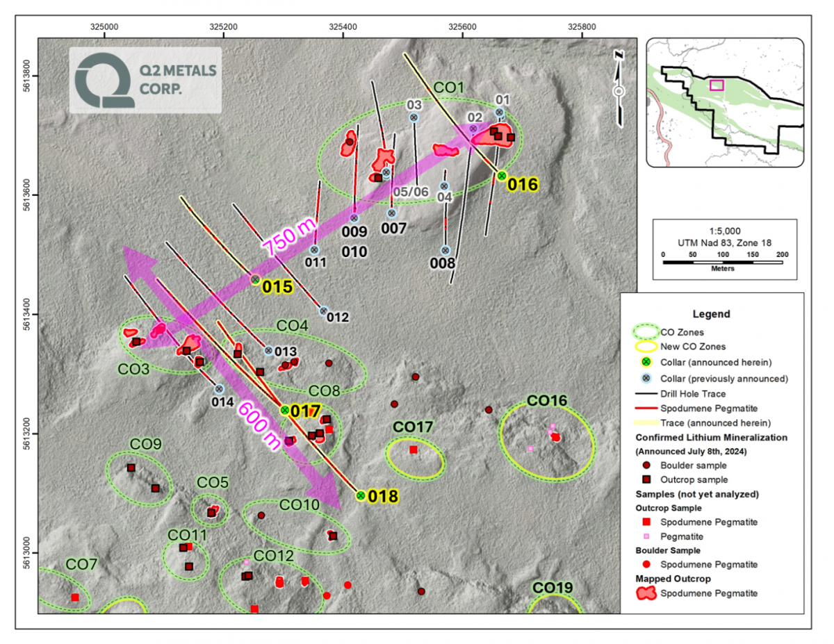Click the CO1 zone label
The width and height of the screenshot is (834, 644).
point(449,88)
